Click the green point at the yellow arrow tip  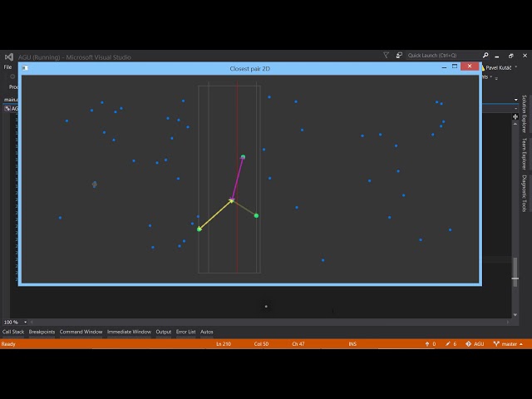click(199, 229)
